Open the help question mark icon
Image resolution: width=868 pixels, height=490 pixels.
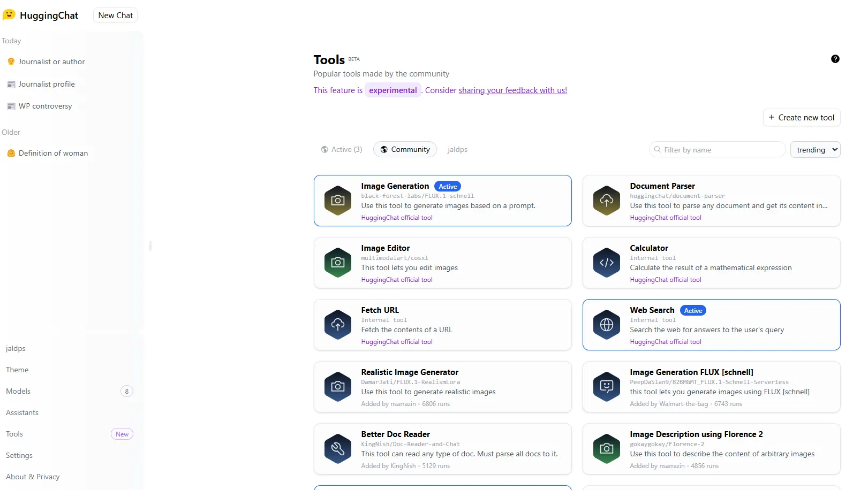point(835,59)
